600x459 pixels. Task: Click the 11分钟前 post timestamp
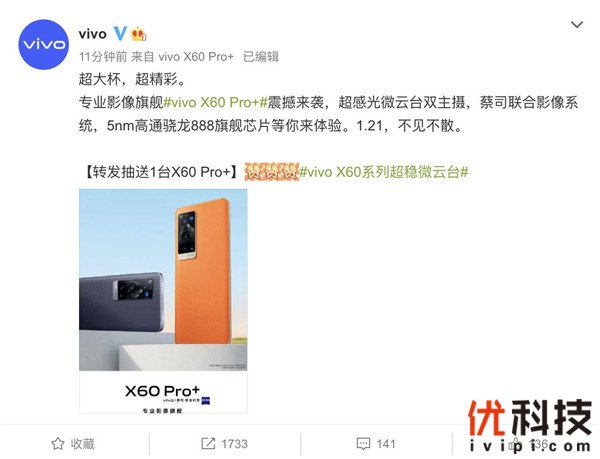pos(103,57)
